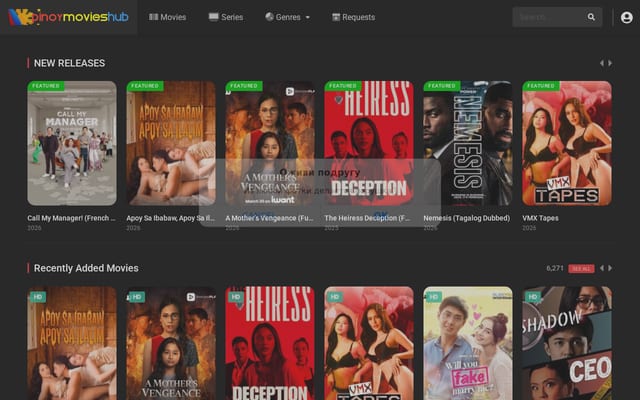Image resolution: width=640 pixels, height=400 pixels.
Task: Click FEATURED badge on Nemesis poster
Action: pyautogui.click(x=442, y=86)
